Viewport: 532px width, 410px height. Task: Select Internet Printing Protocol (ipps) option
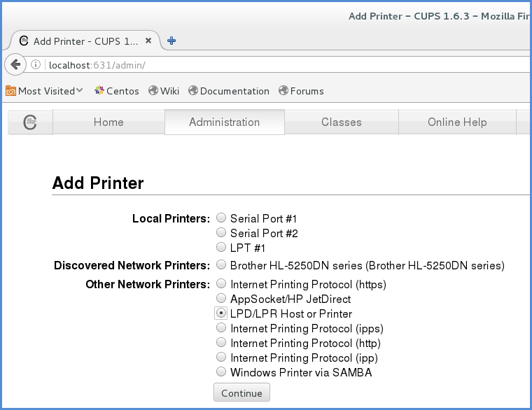[x=221, y=327]
